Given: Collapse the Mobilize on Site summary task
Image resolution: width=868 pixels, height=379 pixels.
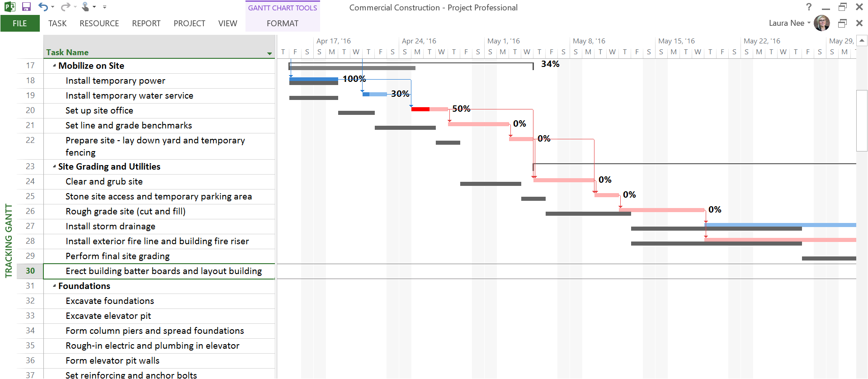Looking at the screenshot, I should [x=54, y=66].
